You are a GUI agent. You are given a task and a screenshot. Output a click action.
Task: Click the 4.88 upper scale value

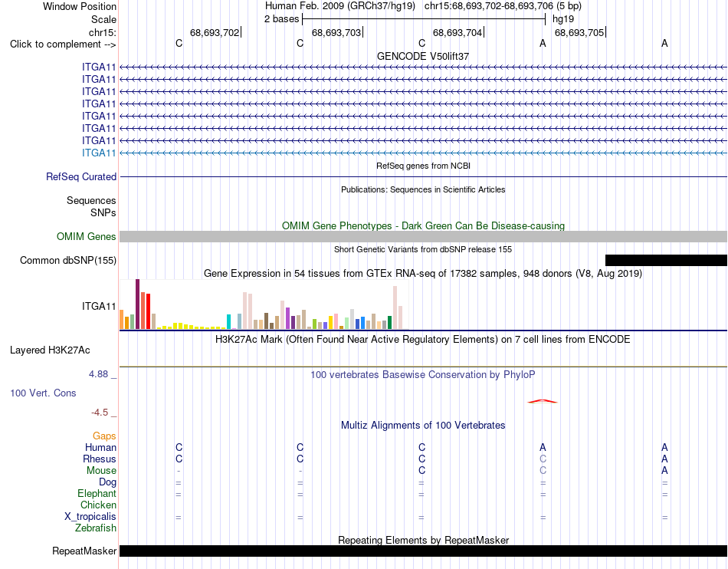point(98,374)
